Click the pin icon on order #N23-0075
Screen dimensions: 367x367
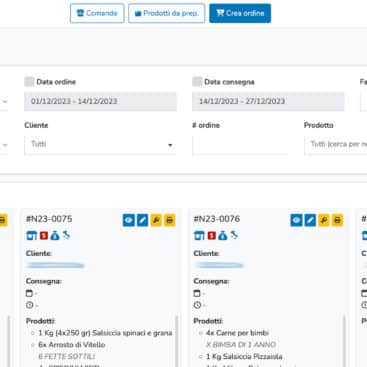[x=66, y=235]
